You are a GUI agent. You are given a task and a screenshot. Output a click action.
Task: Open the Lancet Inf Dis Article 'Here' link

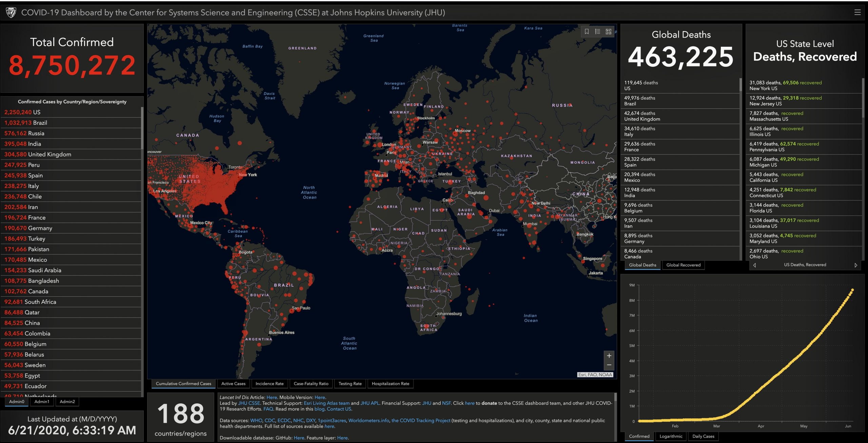272,397
